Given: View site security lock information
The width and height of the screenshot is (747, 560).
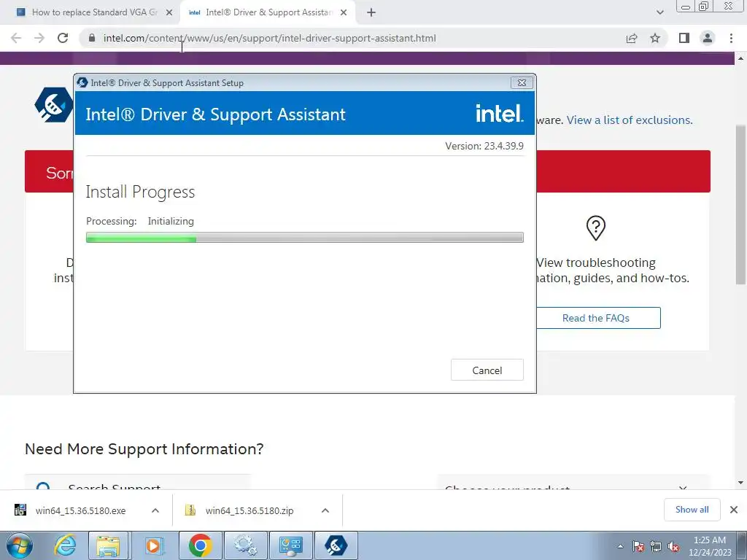Looking at the screenshot, I should pos(92,38).
